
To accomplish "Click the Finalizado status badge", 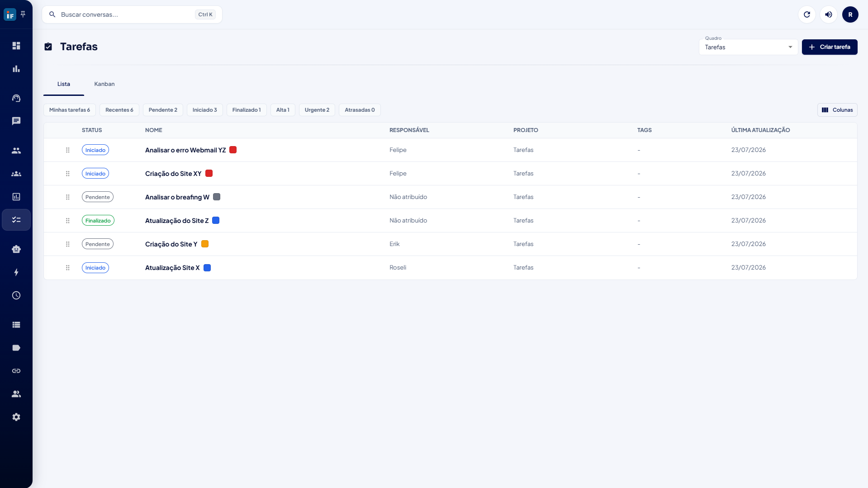I will [98, 221].
